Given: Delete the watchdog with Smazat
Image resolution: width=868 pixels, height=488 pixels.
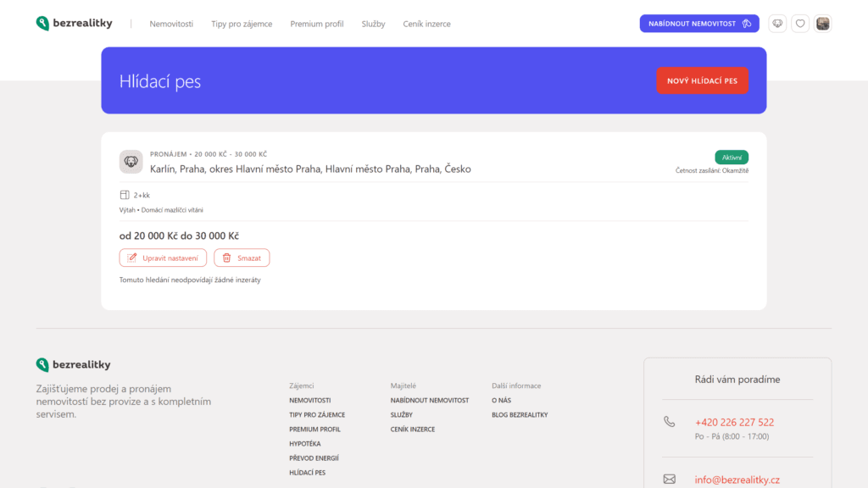Looking at the screenshot, I should click(x=242, y=258).
